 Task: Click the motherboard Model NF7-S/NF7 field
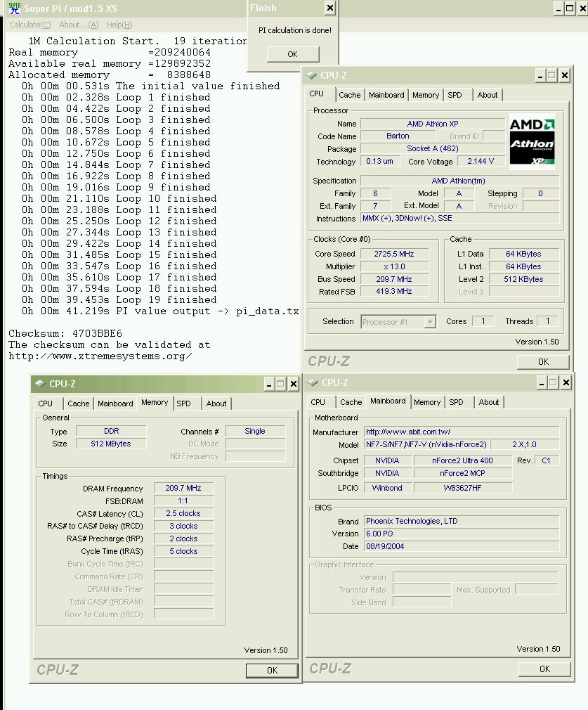point(426,445)
